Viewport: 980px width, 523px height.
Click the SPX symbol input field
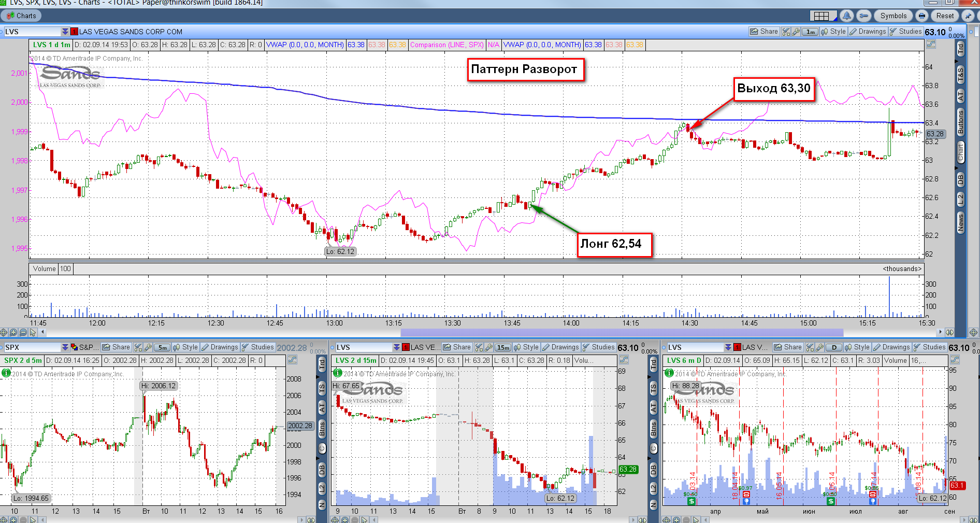(x=32, y=347)
